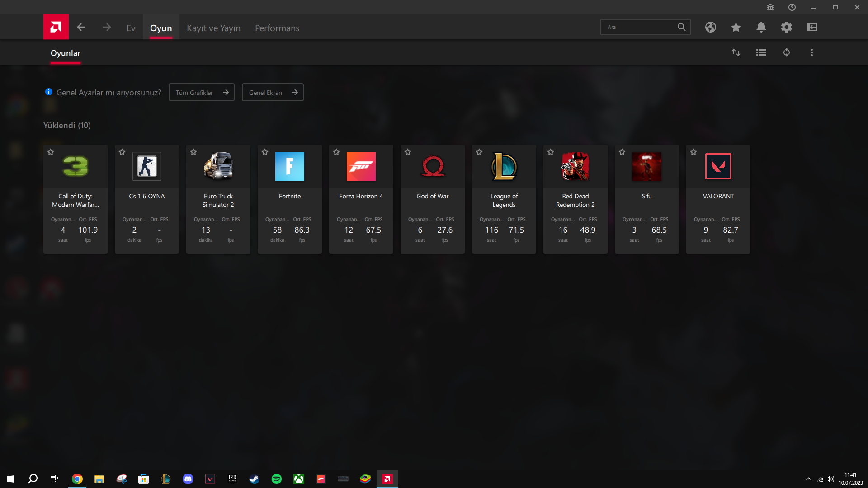Click the sort order arrows icon
868x488 pixels.
tap(736, 52)
